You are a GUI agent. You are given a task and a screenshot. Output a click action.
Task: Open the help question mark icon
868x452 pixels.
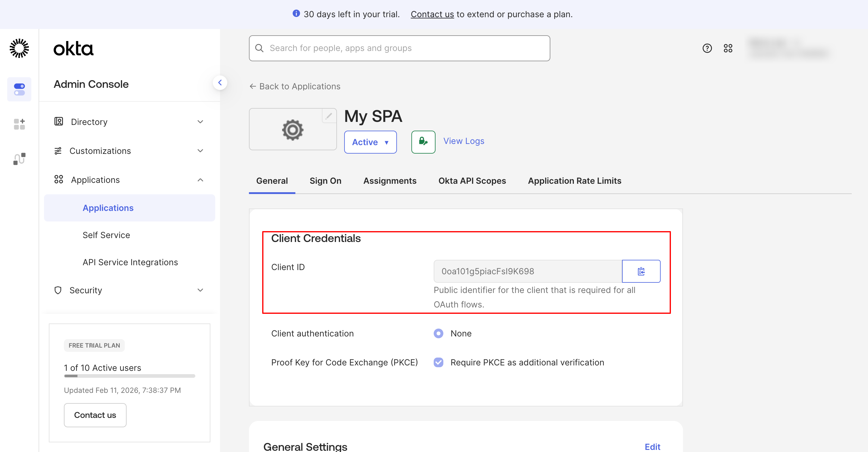point(707,48)
